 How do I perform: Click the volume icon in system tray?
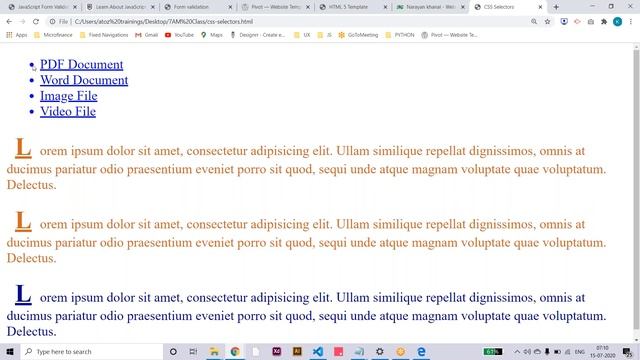[x=527, y=351]
